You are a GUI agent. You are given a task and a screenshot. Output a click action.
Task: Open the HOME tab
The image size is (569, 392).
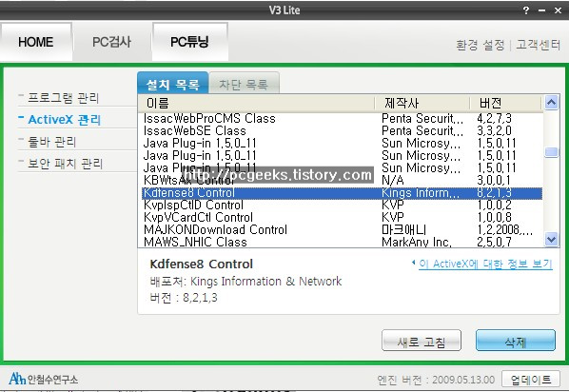36,42
